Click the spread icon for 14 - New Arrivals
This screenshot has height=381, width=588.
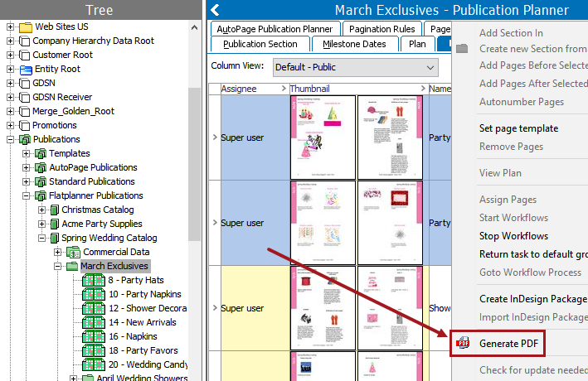coord(94,322)
